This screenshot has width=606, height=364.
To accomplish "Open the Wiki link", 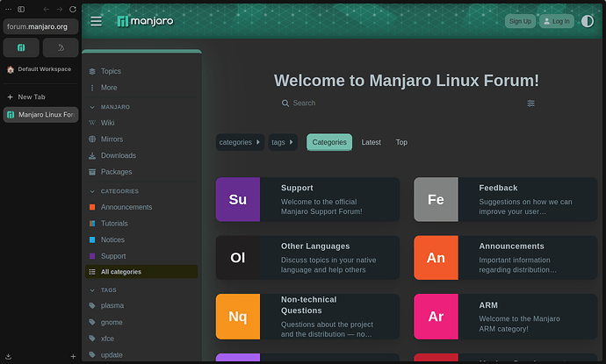I will [x=107, y=123].
